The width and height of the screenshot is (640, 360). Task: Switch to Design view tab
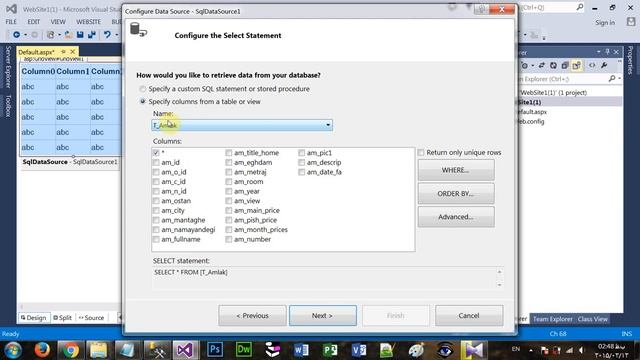(x=33, y=318)
